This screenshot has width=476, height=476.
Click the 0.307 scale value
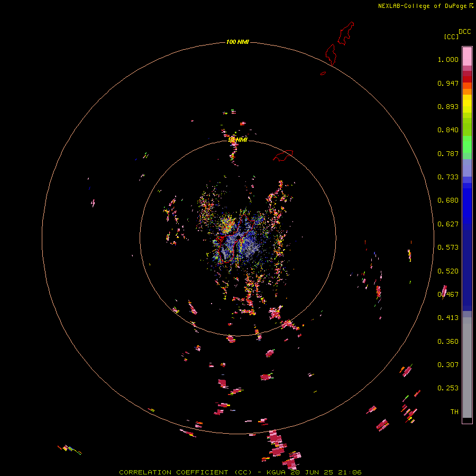point(448,365)
